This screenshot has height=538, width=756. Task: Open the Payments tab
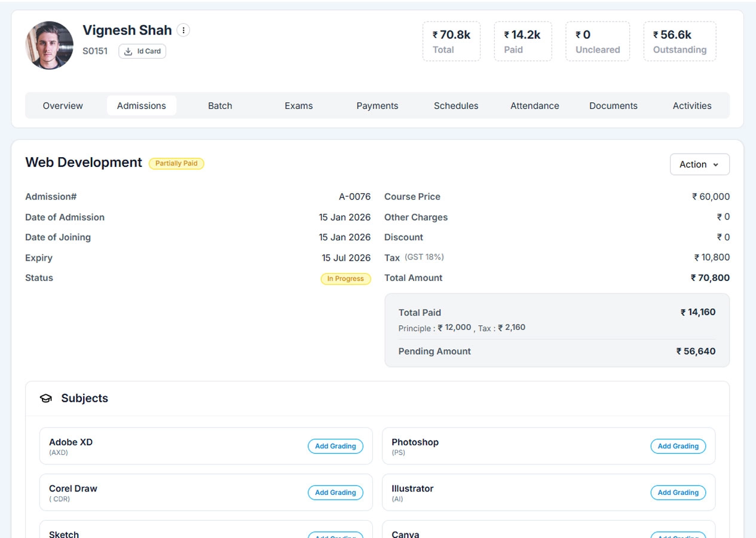click(x=377, y=106)
